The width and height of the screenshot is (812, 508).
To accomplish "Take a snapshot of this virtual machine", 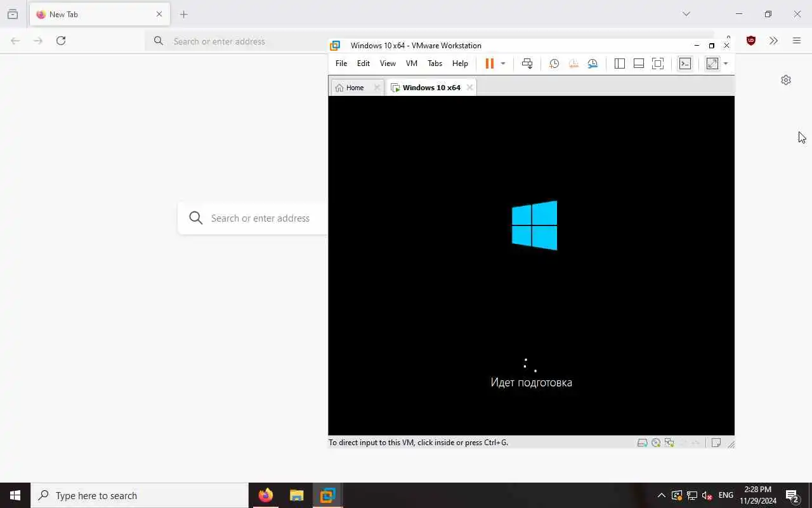I will click(x=554, y=63).
